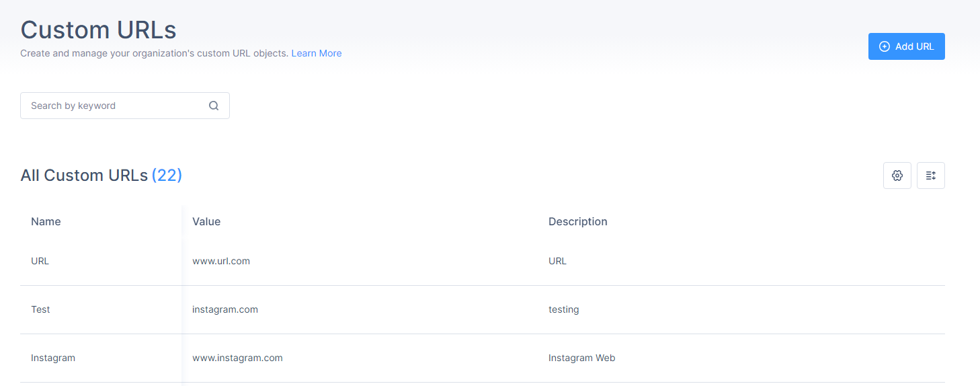Click the instagram.com value cell
The width and height of the screenshot is (980, 386).
[x=225, y=309]
